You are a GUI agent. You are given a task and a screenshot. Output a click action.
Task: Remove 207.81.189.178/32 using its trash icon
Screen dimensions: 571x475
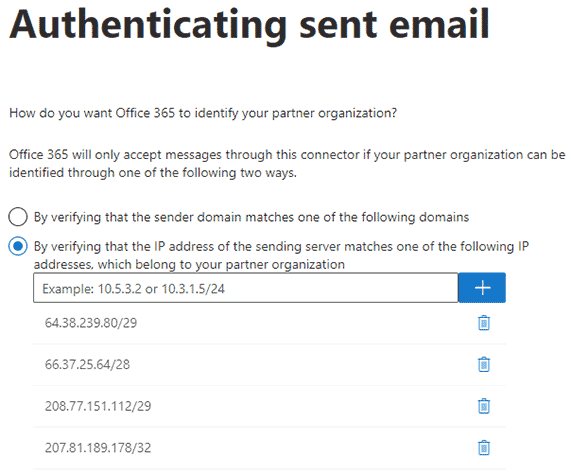tap(484, 448)
